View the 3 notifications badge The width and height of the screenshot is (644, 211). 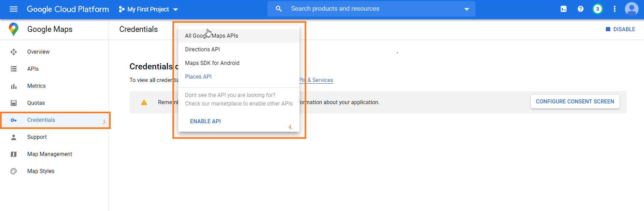[x=597, y=9]
